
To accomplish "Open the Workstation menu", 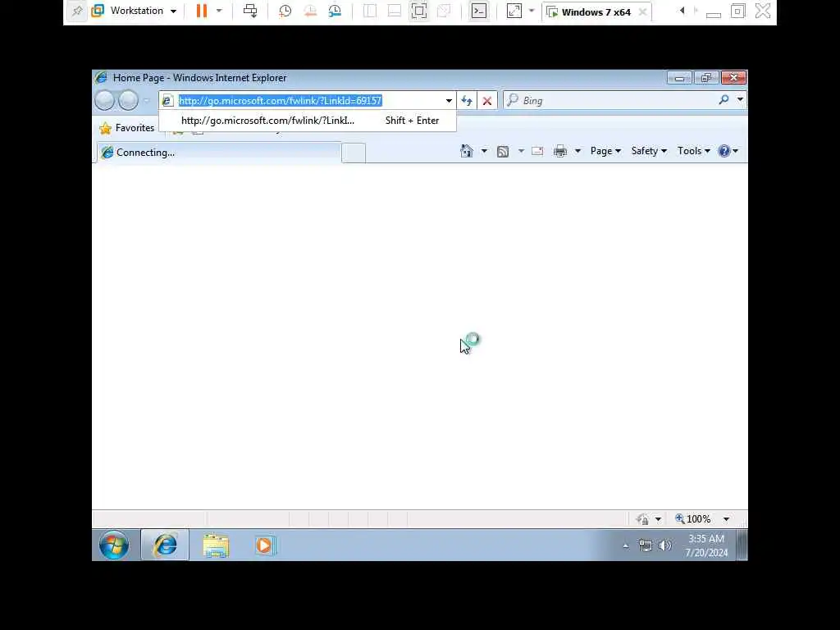I will pos(135,11).
